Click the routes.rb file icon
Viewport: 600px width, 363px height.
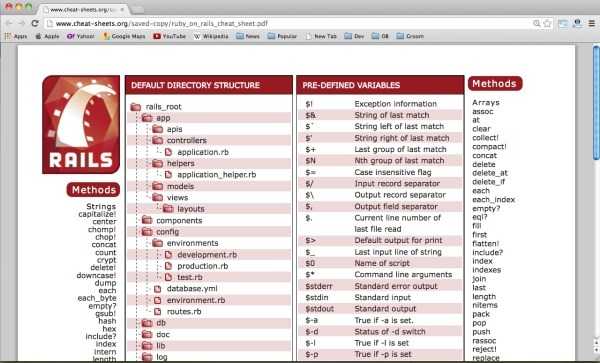pos(158,311)
